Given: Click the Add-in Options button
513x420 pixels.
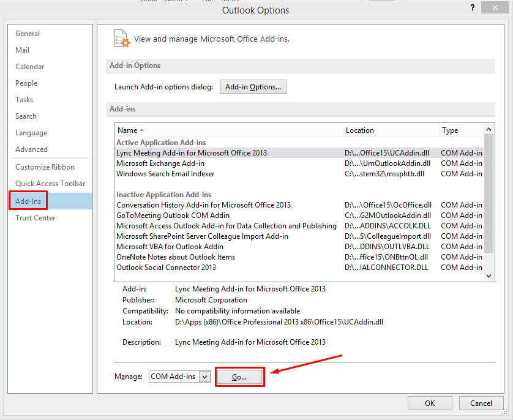Looking at the screenshot, I should coord(253,87).
